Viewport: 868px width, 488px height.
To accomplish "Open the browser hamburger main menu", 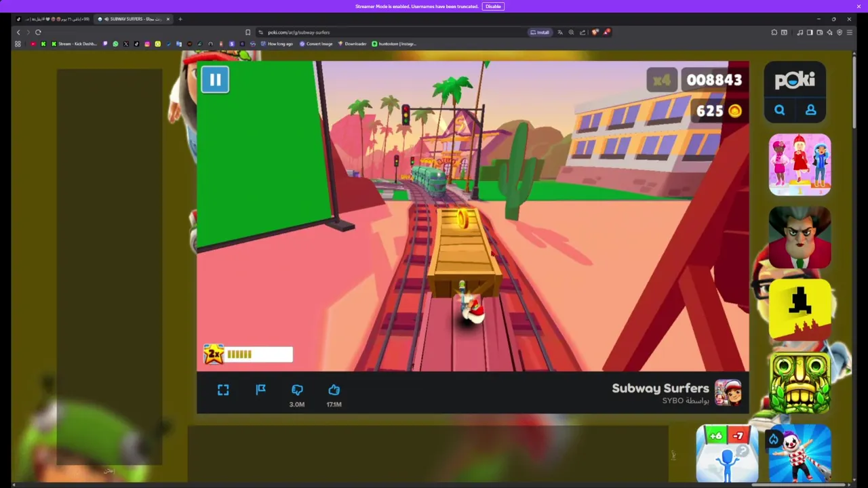I will 849,33.
